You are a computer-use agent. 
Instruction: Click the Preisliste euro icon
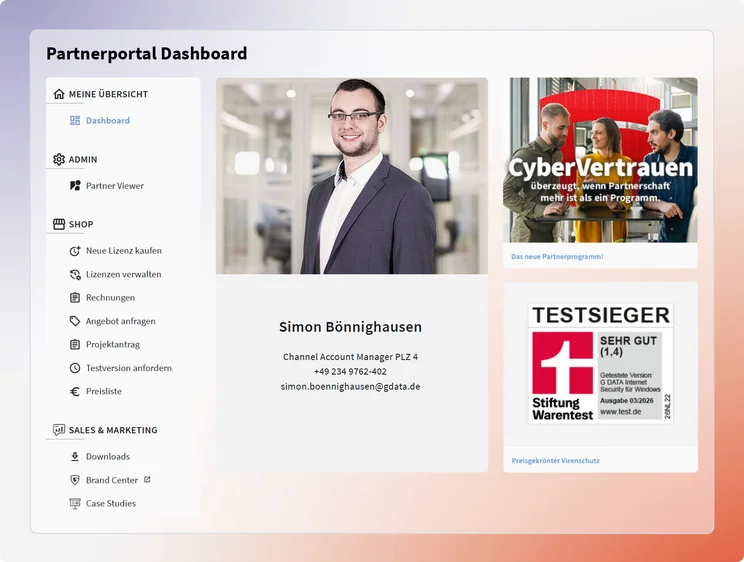pos(75,392)
